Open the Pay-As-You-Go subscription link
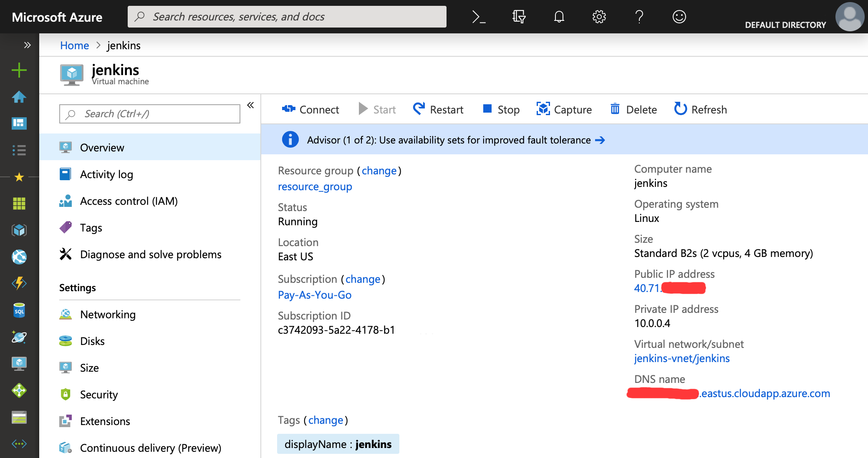This screenshot has width=868, height=458. point(315,295)
